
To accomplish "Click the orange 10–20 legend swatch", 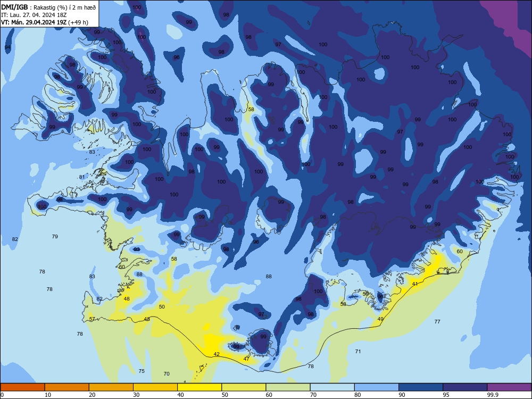I will [x=67, y=387].
